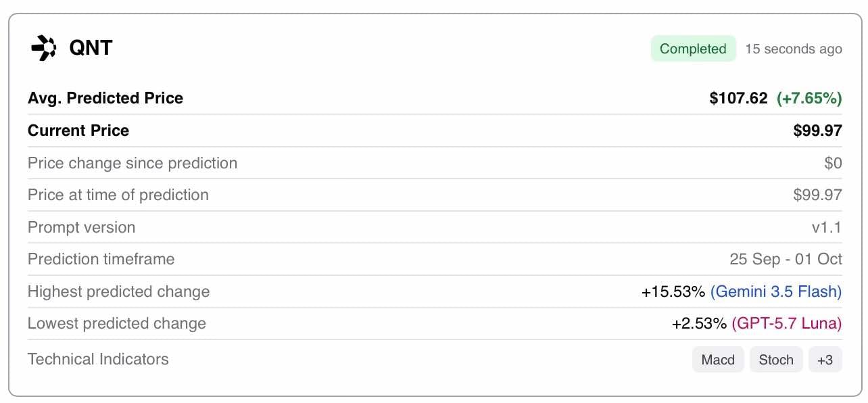The height and width of the screenshot is (403, 868).
Task: Click the Avg. Predicted Price label
Action: point(105,98)
